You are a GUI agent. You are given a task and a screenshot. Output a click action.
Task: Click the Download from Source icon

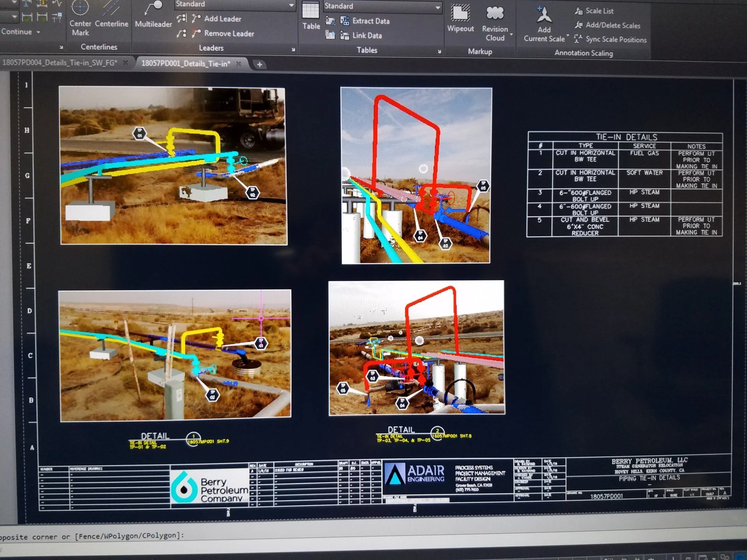(330, 21)
